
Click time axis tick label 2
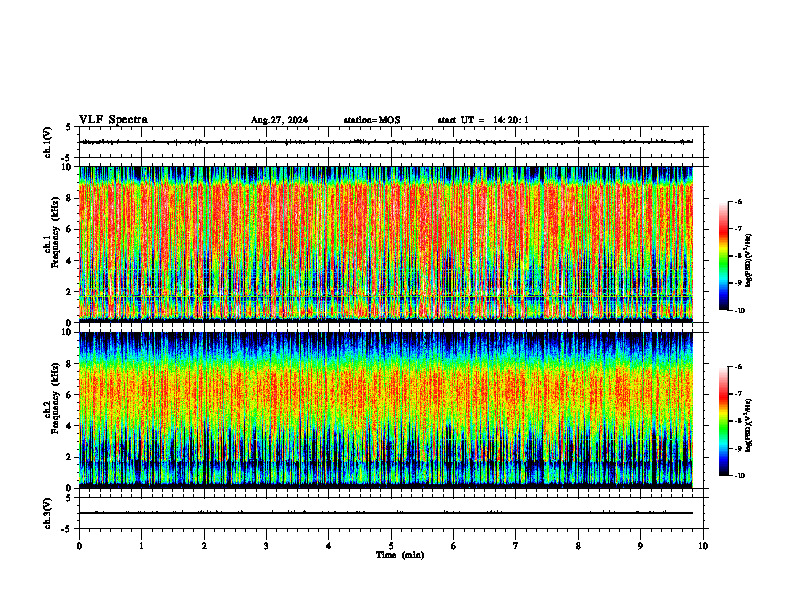click(x=204, y=546)
